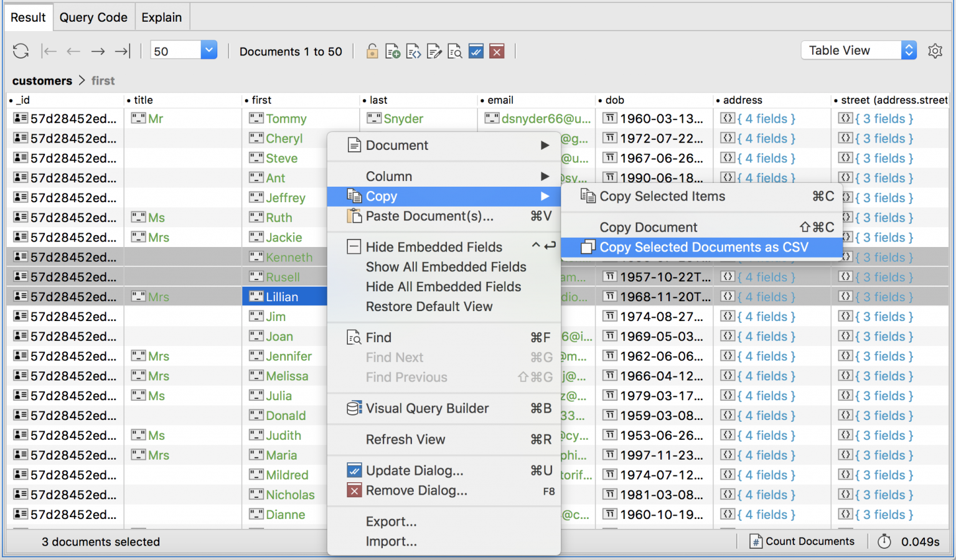Switch to the Query Code tab
Image resolution: width=956 pixels, height=560 pixels.
tap(93, 17)
